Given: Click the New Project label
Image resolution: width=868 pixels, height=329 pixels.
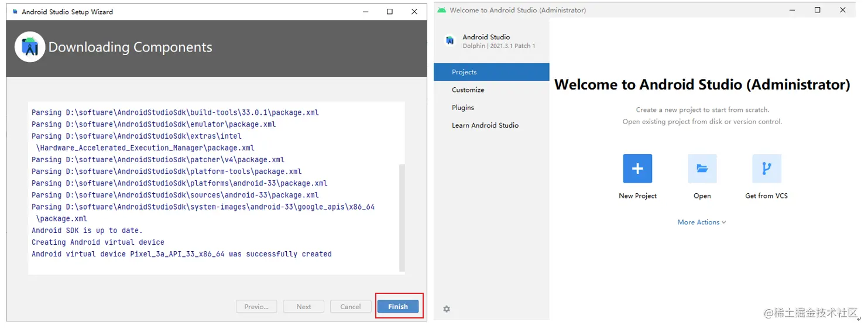Looking at the screenshot, I should (x=637, y=196).
